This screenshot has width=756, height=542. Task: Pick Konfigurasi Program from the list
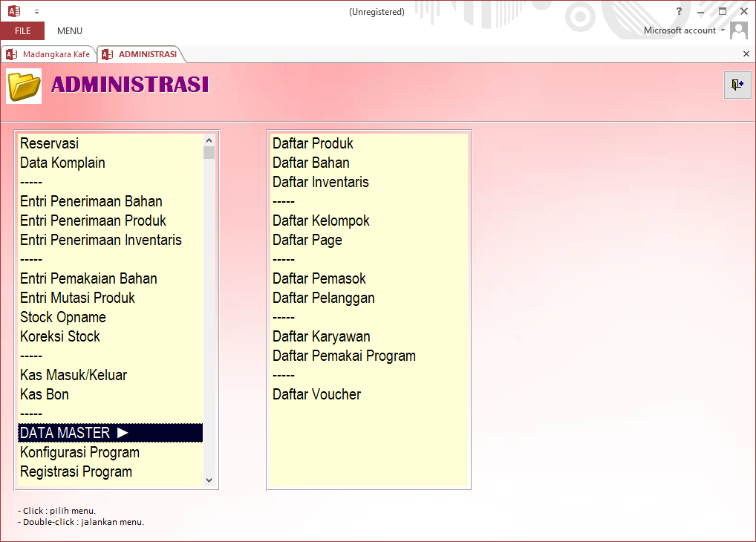79,452
